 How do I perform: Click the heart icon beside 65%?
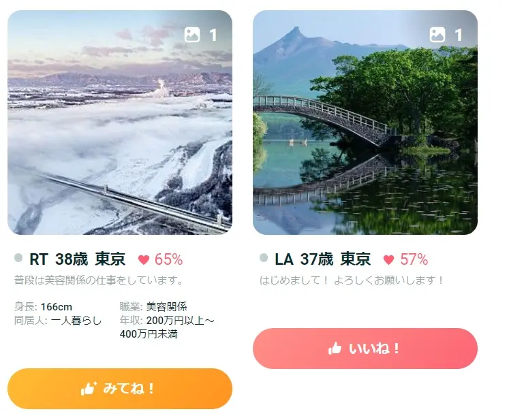(144, 260)
